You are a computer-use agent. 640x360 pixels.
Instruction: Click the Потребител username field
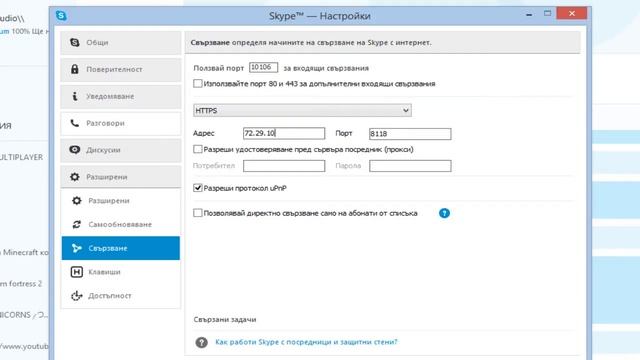[284, 166]
